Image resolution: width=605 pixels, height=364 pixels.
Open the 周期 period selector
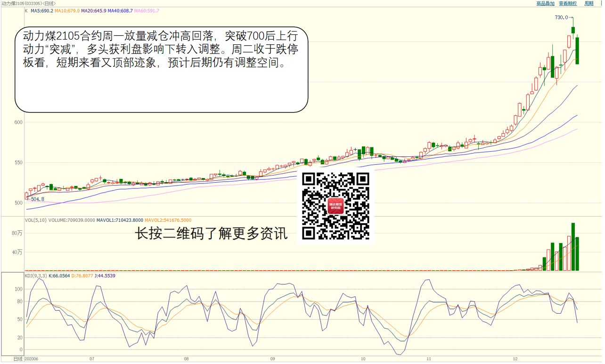589,3
